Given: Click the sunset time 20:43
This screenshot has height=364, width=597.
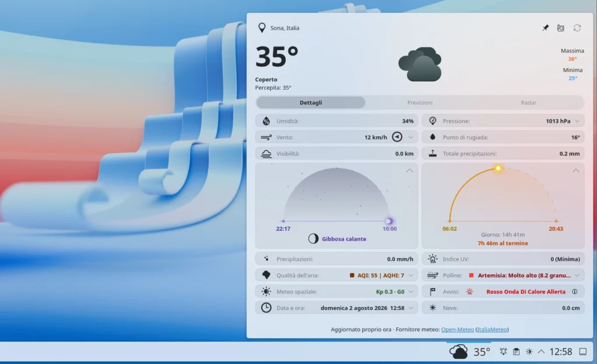Looking at the screenshot, I should [556, 229].
